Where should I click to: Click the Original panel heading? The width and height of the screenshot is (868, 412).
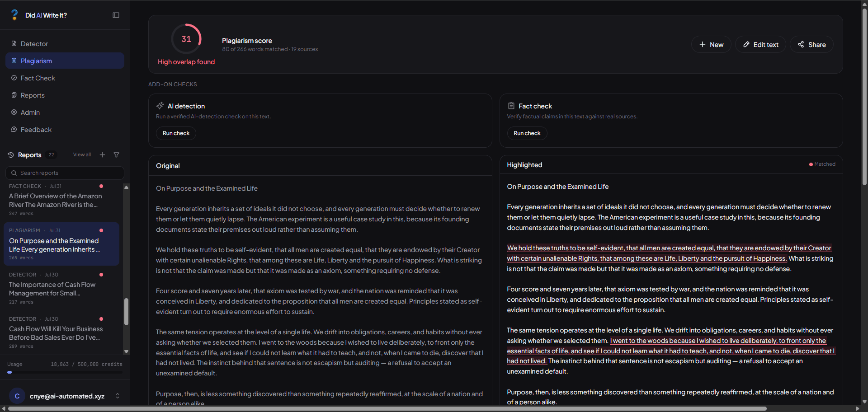(x=168, y=166)
